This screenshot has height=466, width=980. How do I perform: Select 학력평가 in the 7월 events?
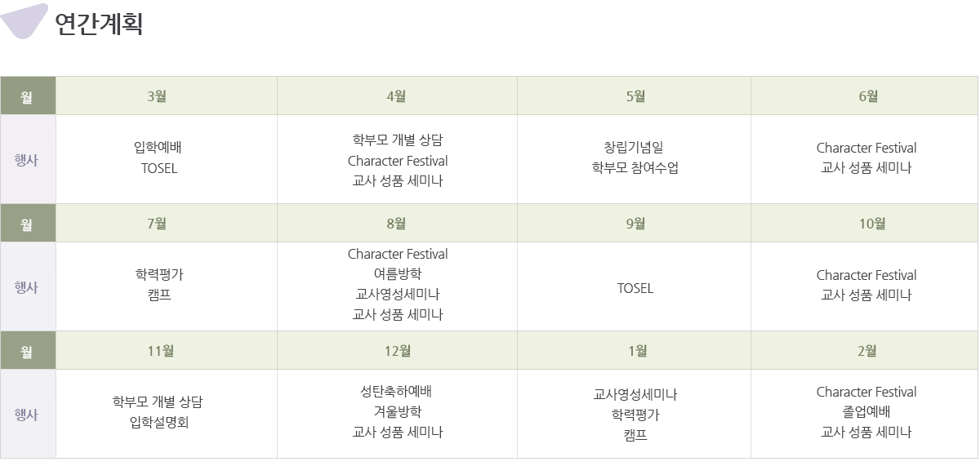[x=158, y=275]
